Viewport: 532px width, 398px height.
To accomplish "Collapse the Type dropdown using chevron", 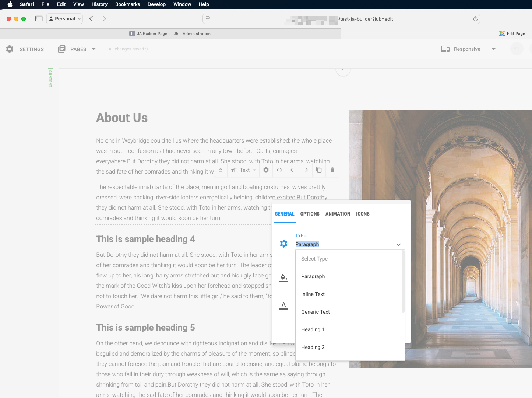I will pos(398,245).
